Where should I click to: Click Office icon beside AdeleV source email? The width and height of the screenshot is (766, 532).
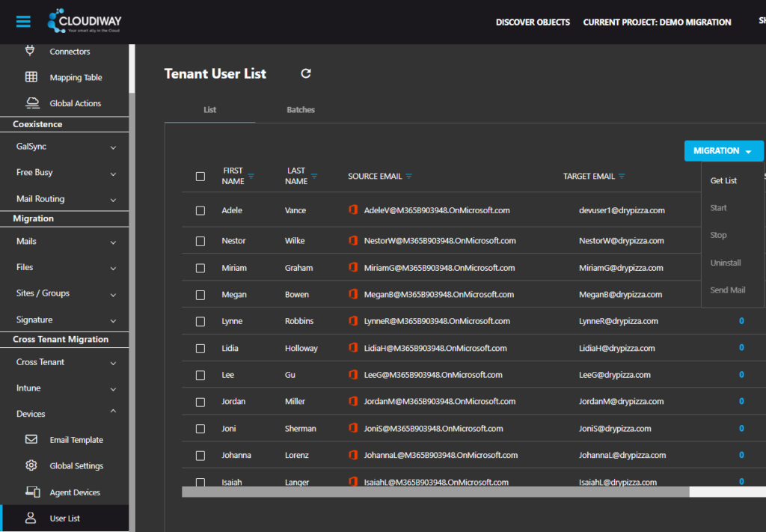click(353, 210)
